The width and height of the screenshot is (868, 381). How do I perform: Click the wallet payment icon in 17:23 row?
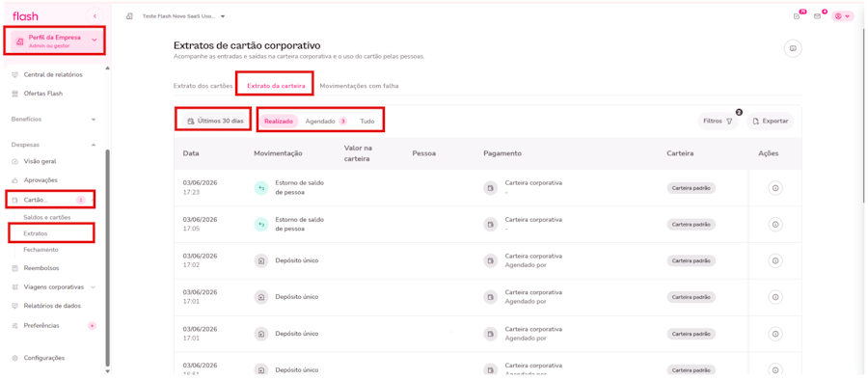coord(490,188)
